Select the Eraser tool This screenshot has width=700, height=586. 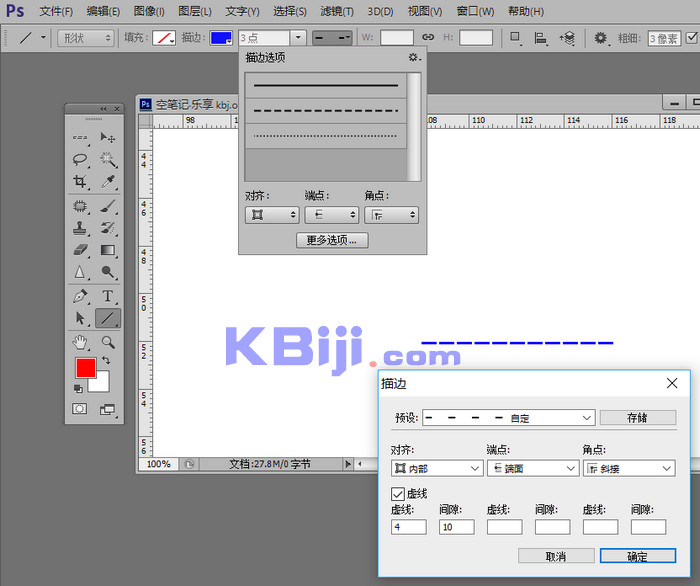pyautogui.click(x=80, y=250)
